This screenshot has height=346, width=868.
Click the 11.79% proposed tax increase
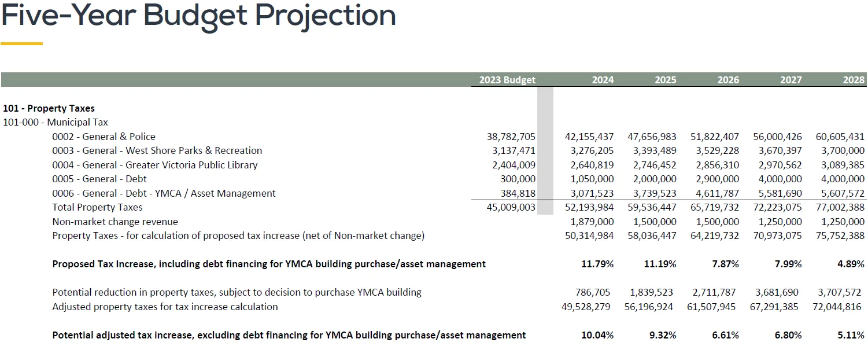tap(597, 264)
